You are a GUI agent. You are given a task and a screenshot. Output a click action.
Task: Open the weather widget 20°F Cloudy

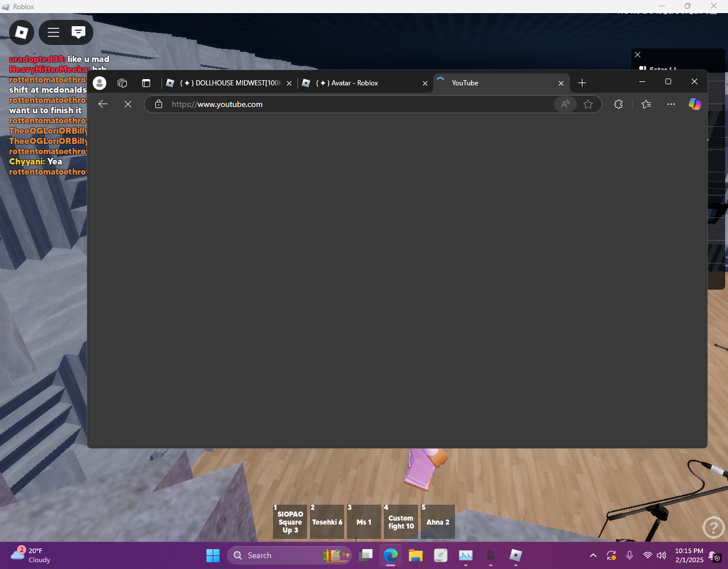[31, 555]
